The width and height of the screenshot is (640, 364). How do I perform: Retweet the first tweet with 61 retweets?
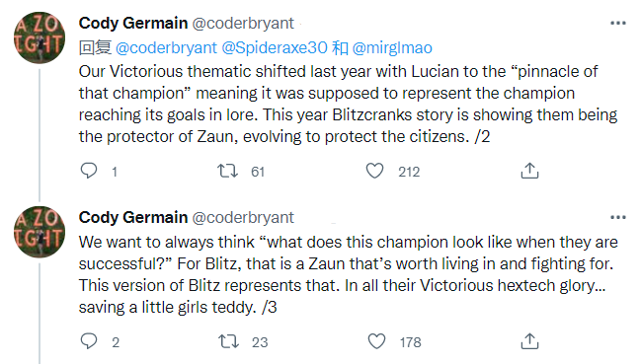click(x=227, y=171)
